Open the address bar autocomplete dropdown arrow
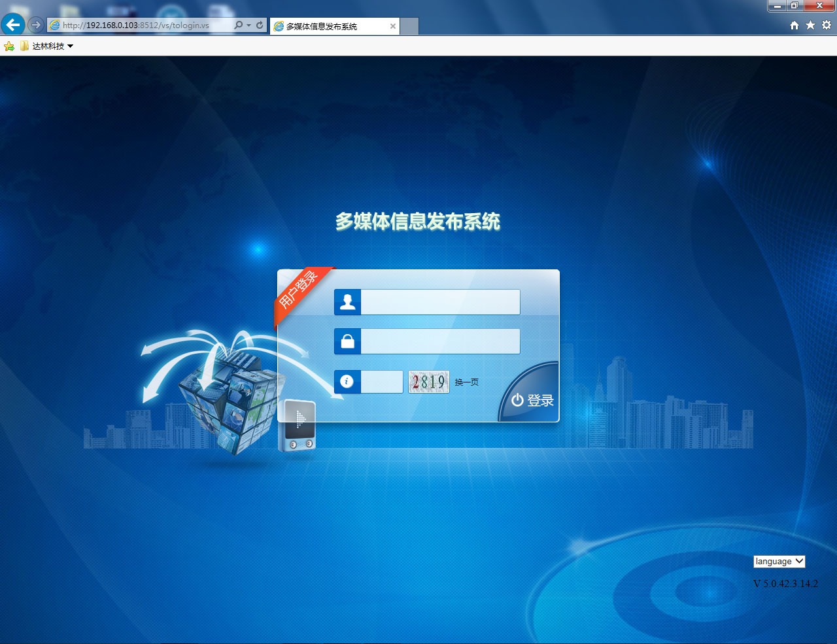837x644 pixels. click(x=249, y=25)
